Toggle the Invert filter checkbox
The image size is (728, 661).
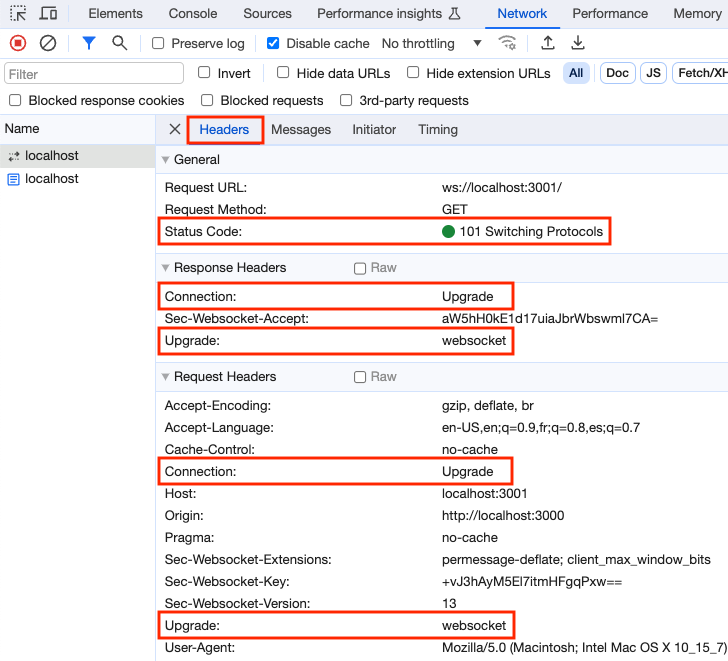click(204, 72)
